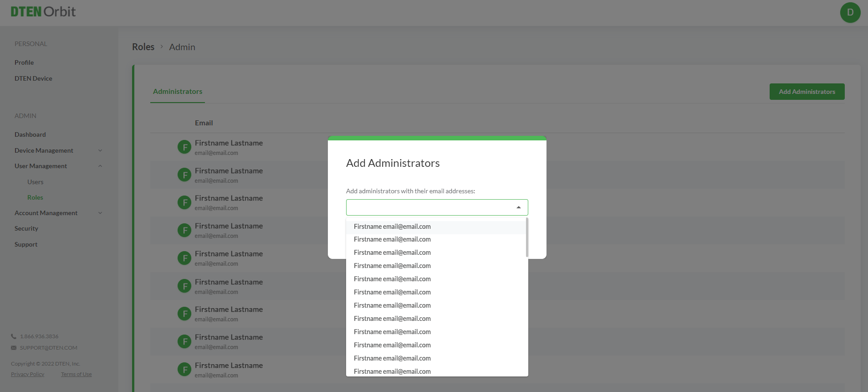Viewport: 868px width, 392px height.
Task: Click the "Add administrators with their email addresses" label
Action: [x=411, y=191]
